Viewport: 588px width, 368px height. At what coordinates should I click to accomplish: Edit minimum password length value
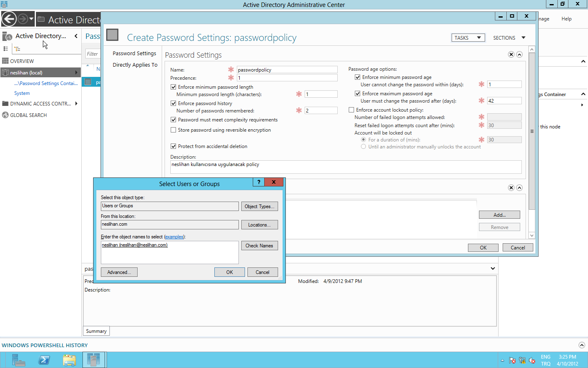pos(321,94)
